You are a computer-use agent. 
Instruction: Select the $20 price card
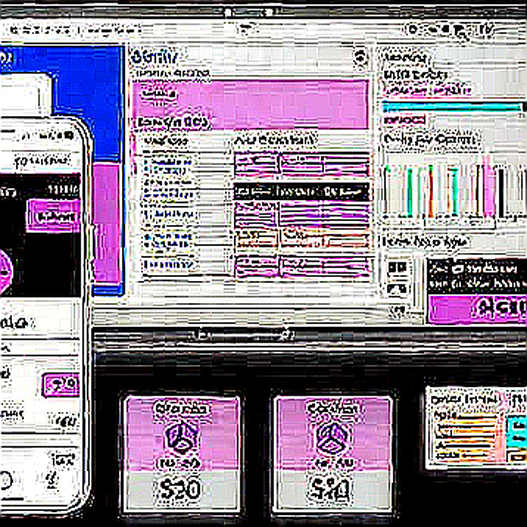182,455
